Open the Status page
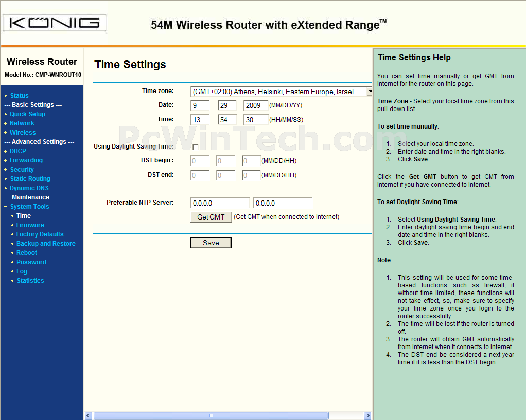This screenshot has width=526, height=420. tap(19, 96)
